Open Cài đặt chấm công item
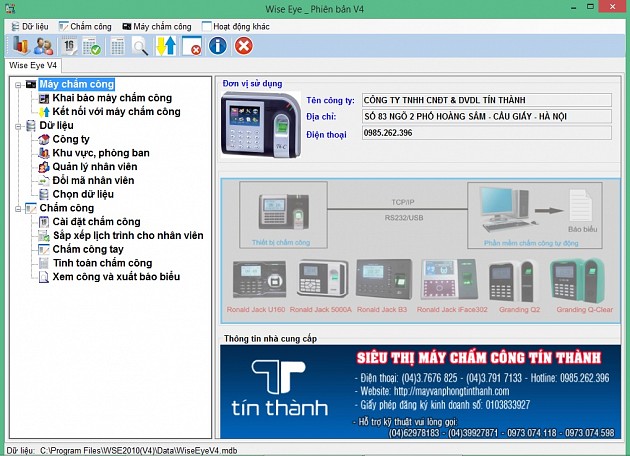 point(96,221)
